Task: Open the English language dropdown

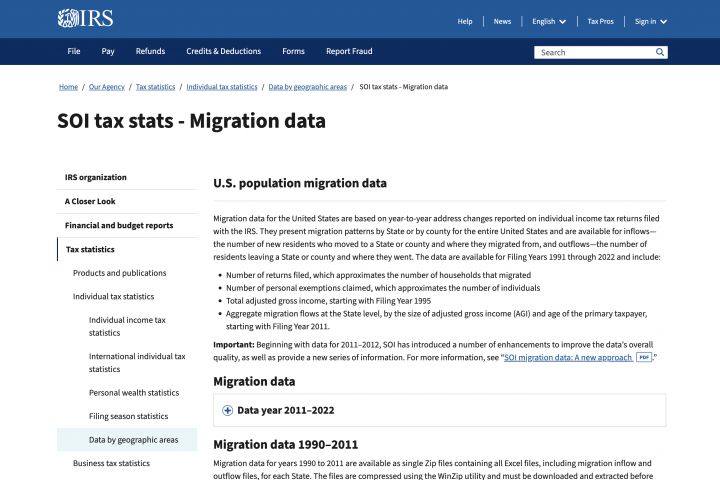Action: click(549, 22)
